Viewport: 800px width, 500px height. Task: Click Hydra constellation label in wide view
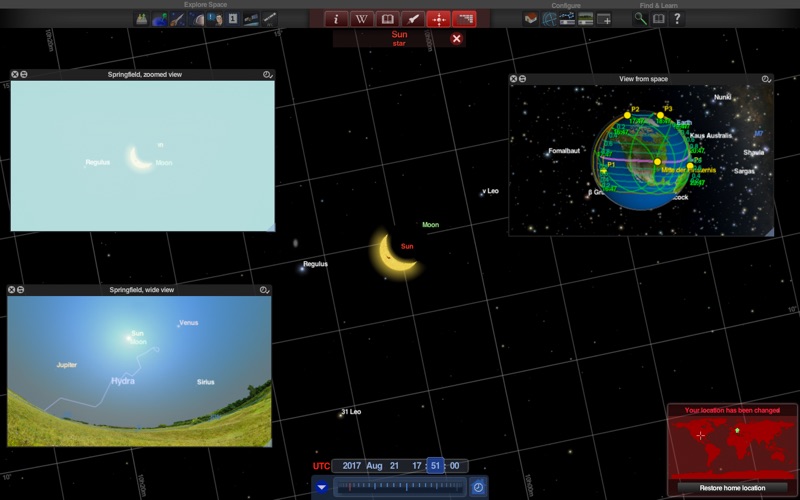click(123, 381)
